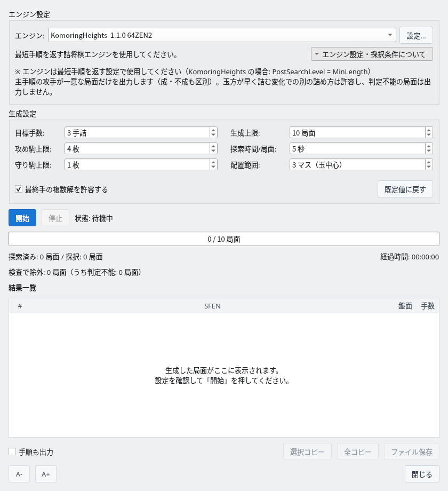The height and width of the screenshot is (491, 448).
Task: Increase 攻め駒上限 with up arrow
Action: point(213,146)
